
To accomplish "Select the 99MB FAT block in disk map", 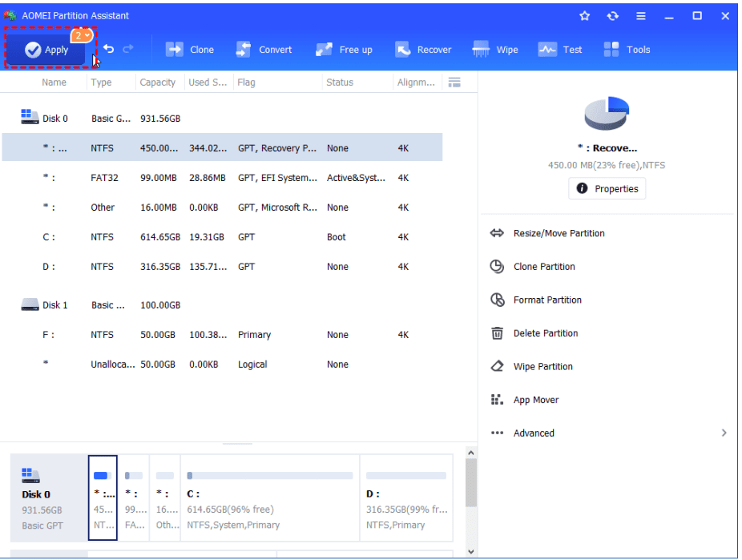I will [134, 498].
